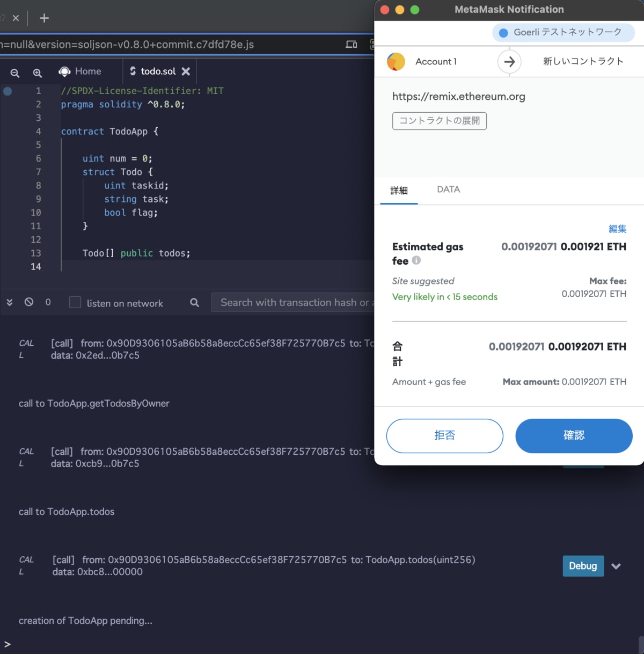Enable listen on network checkbox
This screenshot has width=644, height=654.
(75, 302)
